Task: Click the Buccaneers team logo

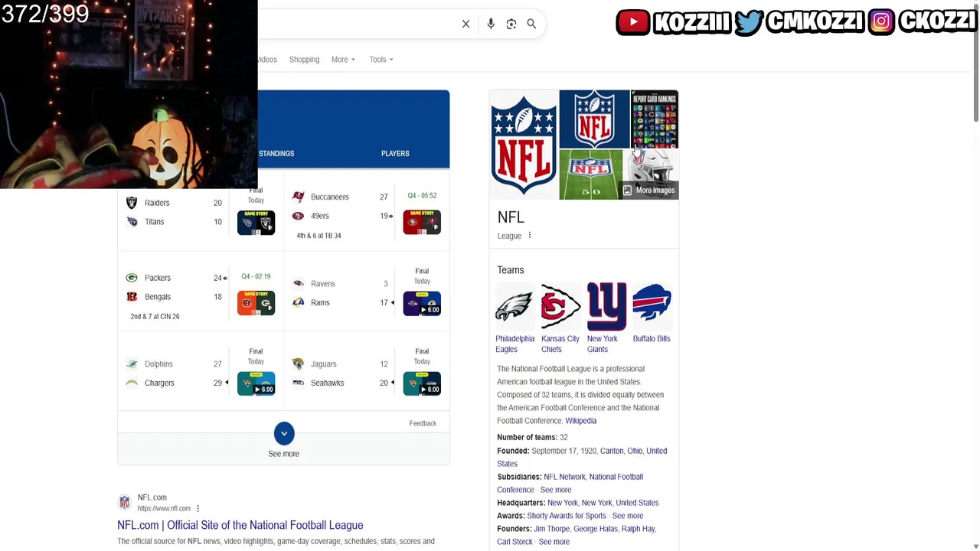Action: click(x=298, y=197)
